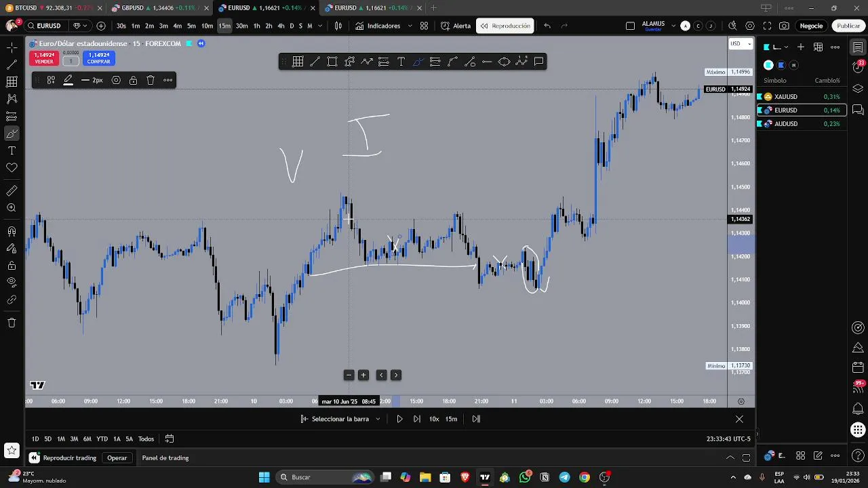Select the text T tool in favorites toolbar
This screenshot has width=868, height=488.
(x=401, y=62)
